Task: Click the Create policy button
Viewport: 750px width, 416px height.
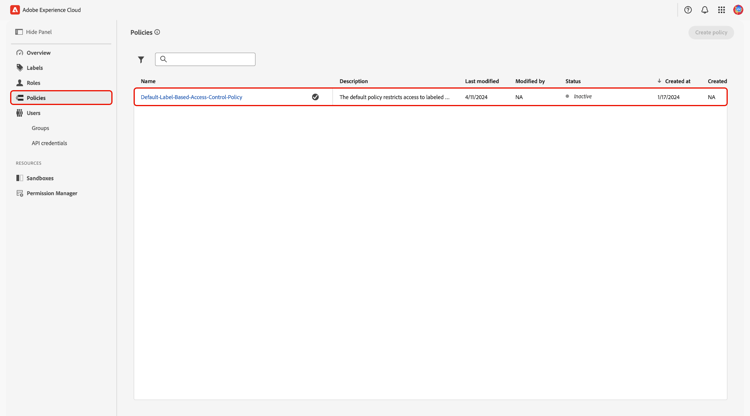Action: click(711, 33)
